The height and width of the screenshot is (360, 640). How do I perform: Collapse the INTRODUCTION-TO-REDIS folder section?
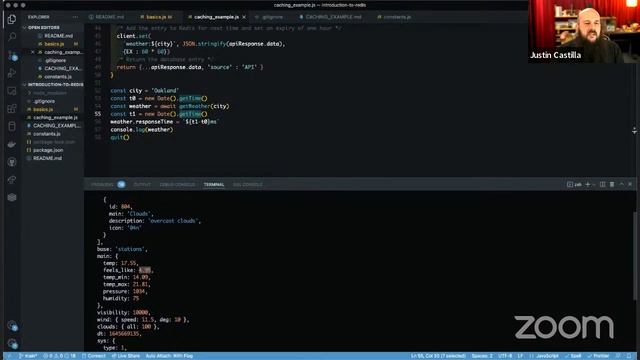(x=53, y=84)
